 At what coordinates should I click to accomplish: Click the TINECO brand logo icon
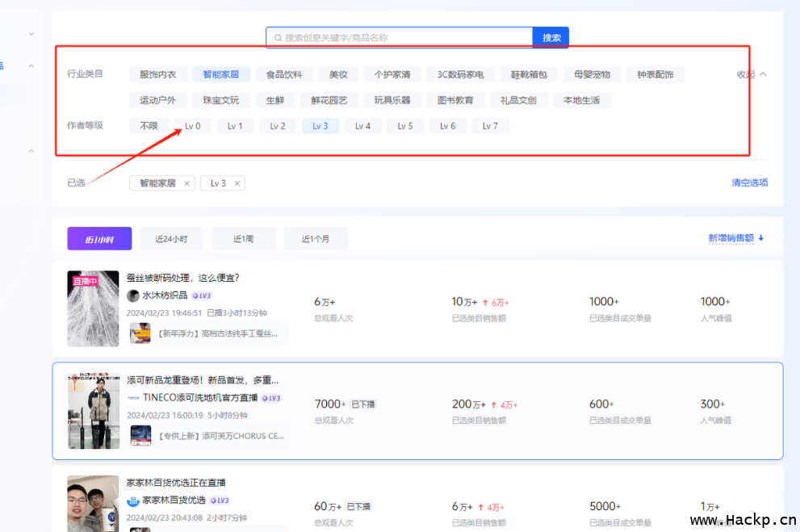(x=133, y=398)
